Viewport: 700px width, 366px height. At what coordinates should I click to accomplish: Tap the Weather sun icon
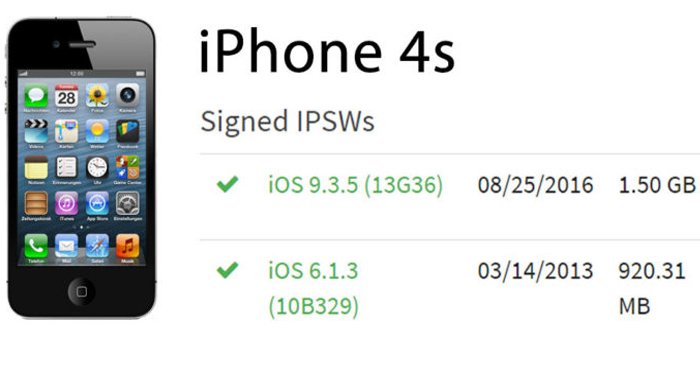pos(97,131)
